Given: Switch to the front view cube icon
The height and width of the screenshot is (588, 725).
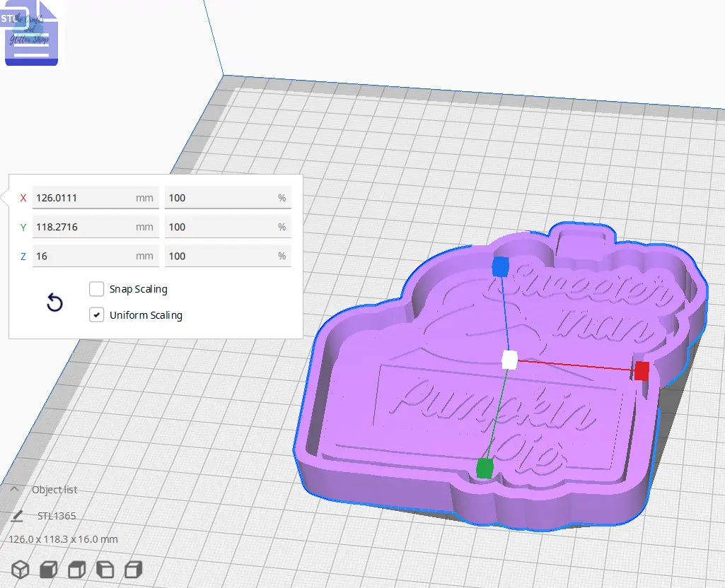Looking at the screenshot, I should coord(47,569).
